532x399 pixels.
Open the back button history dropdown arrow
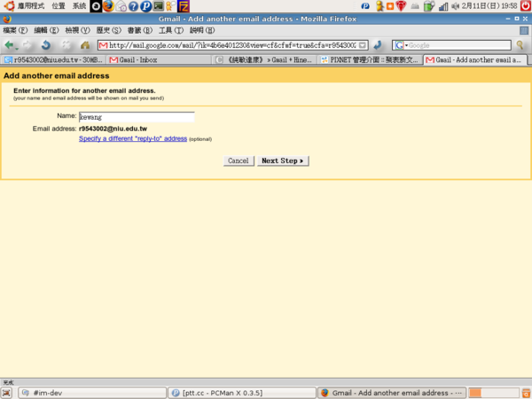click(x=17, y=49)
